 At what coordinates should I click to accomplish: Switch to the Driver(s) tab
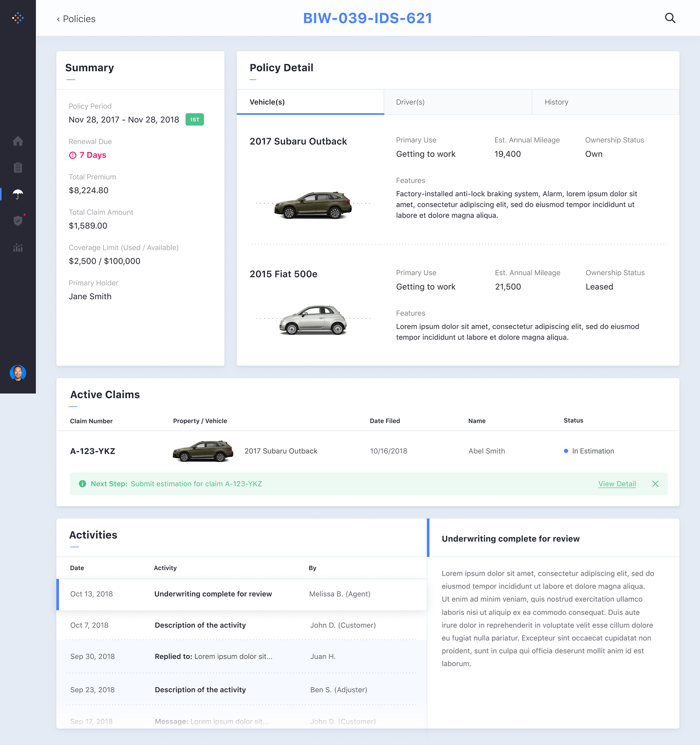tap(410, 102)
